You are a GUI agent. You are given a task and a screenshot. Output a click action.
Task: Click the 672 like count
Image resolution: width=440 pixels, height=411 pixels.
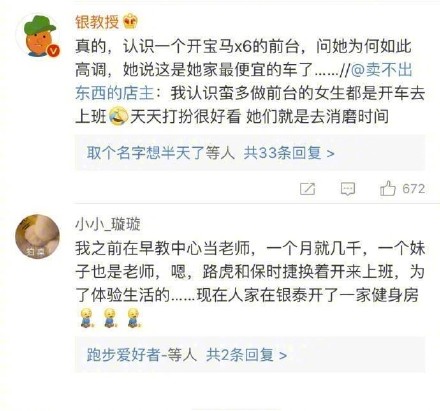tap(414, 189)
